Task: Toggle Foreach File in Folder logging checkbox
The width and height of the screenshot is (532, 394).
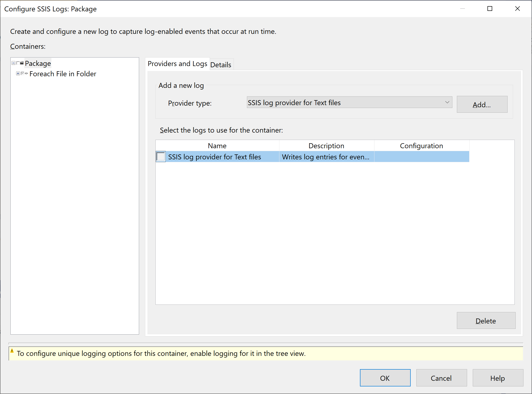Action: click(23, 73)
